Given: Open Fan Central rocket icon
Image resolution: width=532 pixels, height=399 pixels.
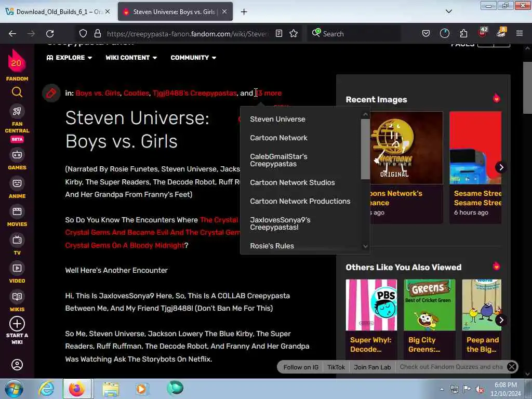Looking at the screenshot, I should pyautogui.click(x=17, y=111).
